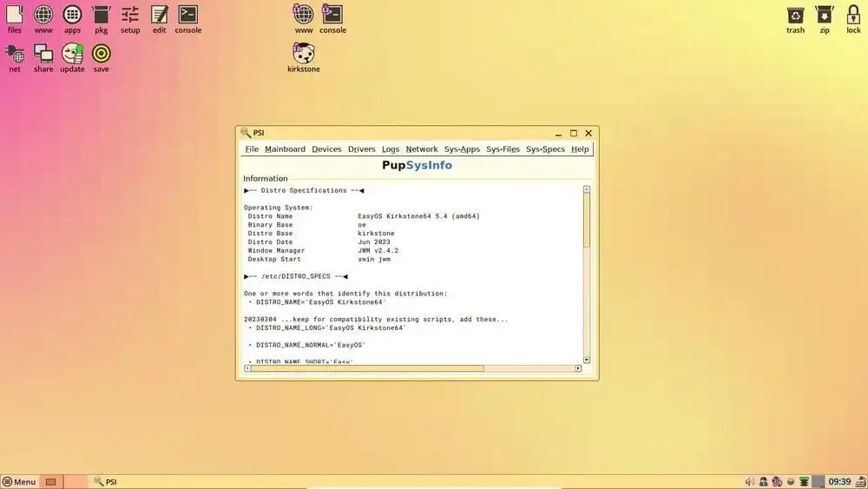Click the DISTRO_NAME_NORMAL='EasyOS' line
This screenshot has height=489, width=868.
[x=306, y=345]
